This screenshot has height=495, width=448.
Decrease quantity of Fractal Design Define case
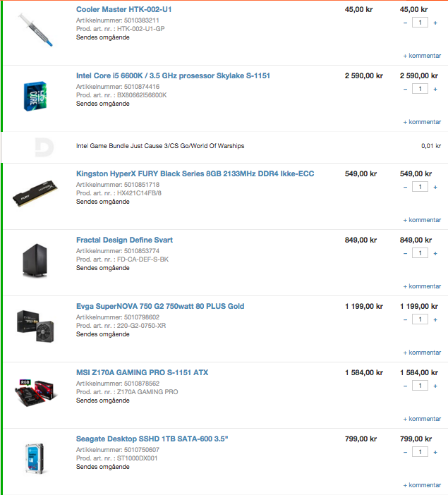tap(405, 253)
